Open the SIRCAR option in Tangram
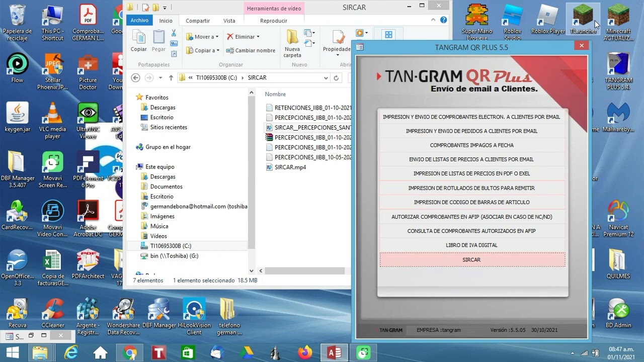The height and width of the screenshot is (362, 644). coord(472,260)
